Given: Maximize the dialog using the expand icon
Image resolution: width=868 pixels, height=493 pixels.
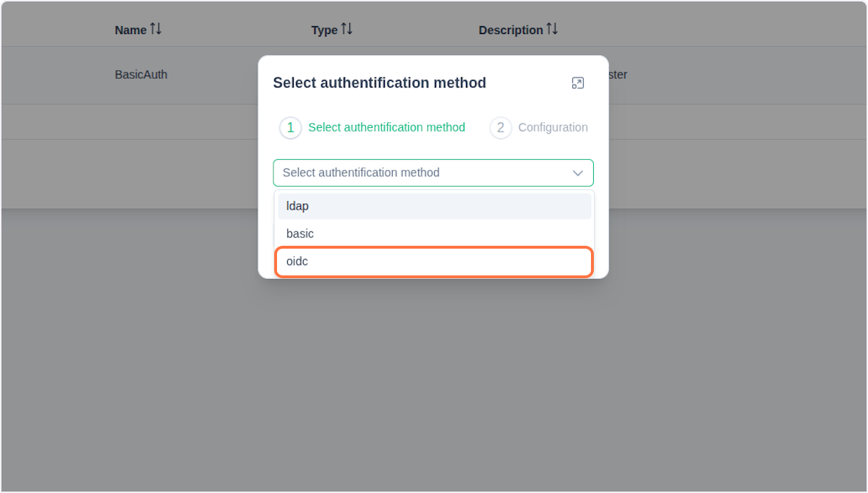Looking at the screenshot, I should click(577, 83).
